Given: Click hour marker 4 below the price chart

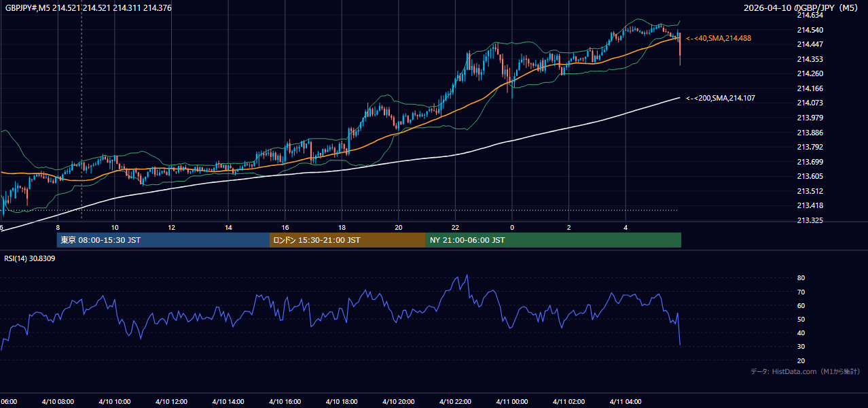Looking at the screenshot, I should pyautogui.click(x=626, y=228).
